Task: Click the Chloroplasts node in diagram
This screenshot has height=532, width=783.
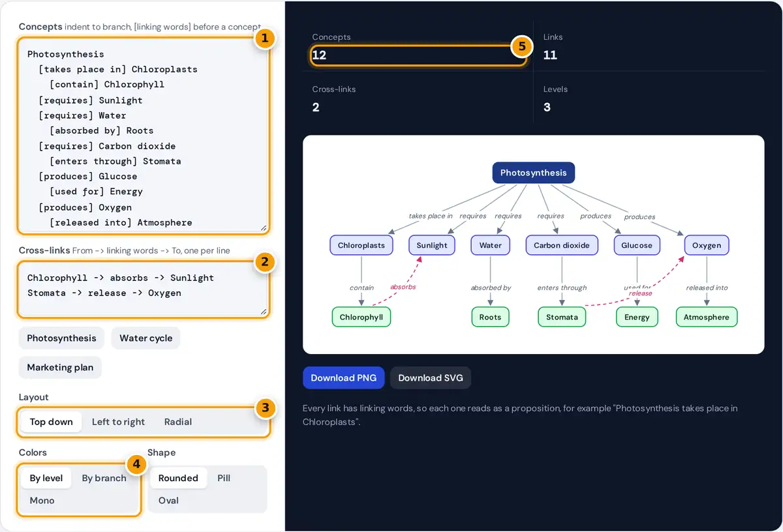Action: click(361, 245)
